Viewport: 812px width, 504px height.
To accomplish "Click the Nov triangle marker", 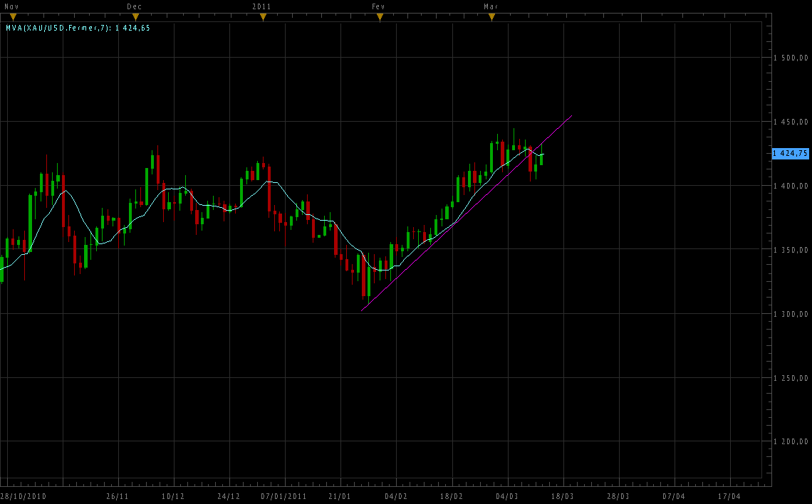I will click(13, 17).
